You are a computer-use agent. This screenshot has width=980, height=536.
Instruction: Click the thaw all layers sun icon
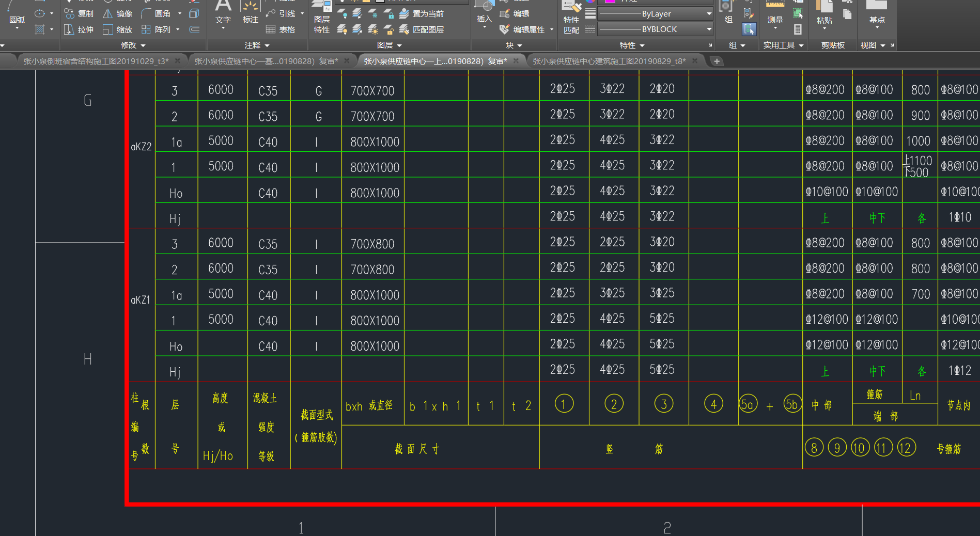(373, 30)
